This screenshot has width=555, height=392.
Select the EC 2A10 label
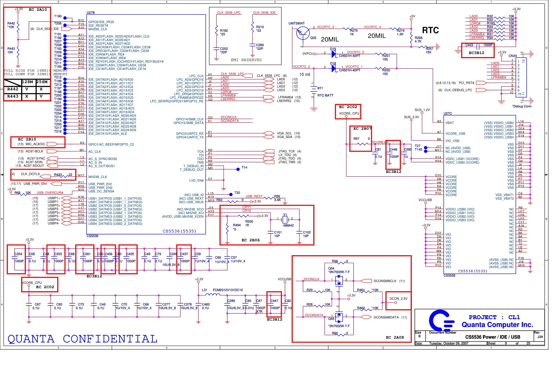(38, 10)
